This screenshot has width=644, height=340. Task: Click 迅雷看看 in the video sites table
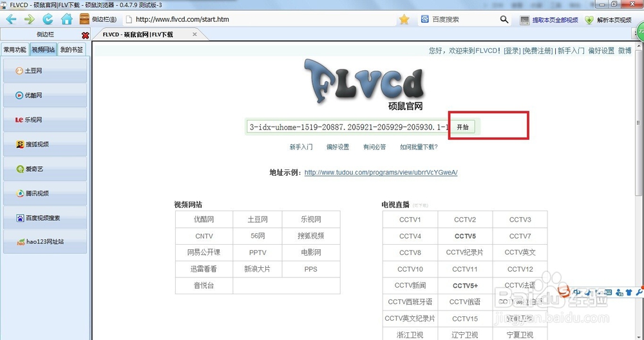point(204,269)
